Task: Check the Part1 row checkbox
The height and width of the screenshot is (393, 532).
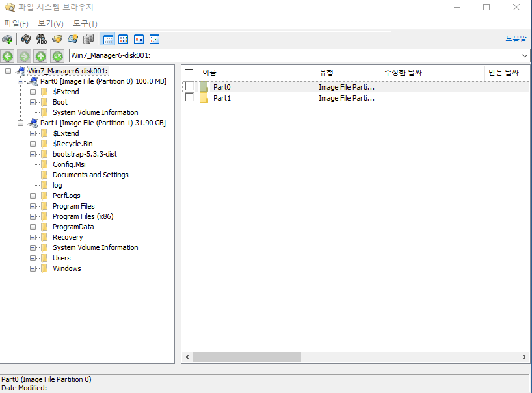Action: coord(189,97)
